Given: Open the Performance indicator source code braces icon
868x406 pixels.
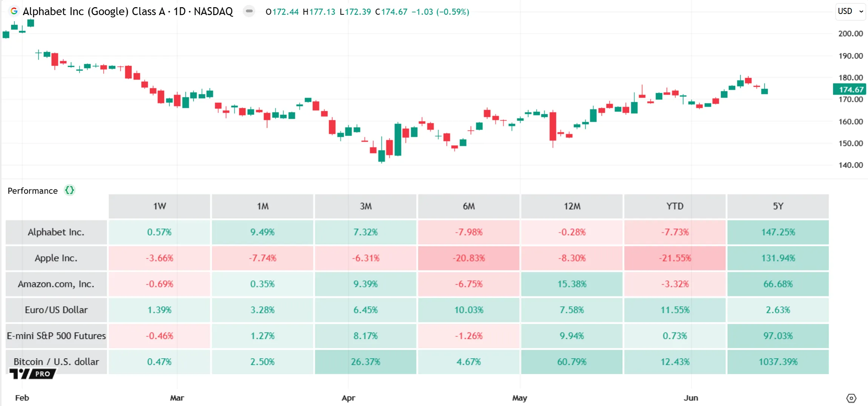Looking at the screenshot, I should 69,190.
